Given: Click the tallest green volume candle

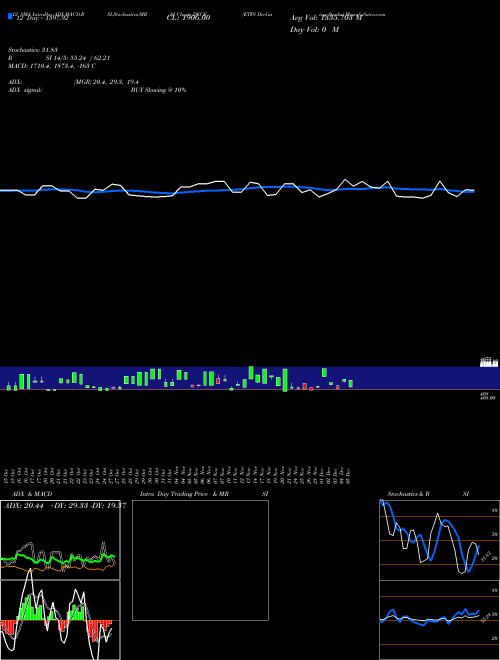Looking at the screenshot, I should coord(285,380).
